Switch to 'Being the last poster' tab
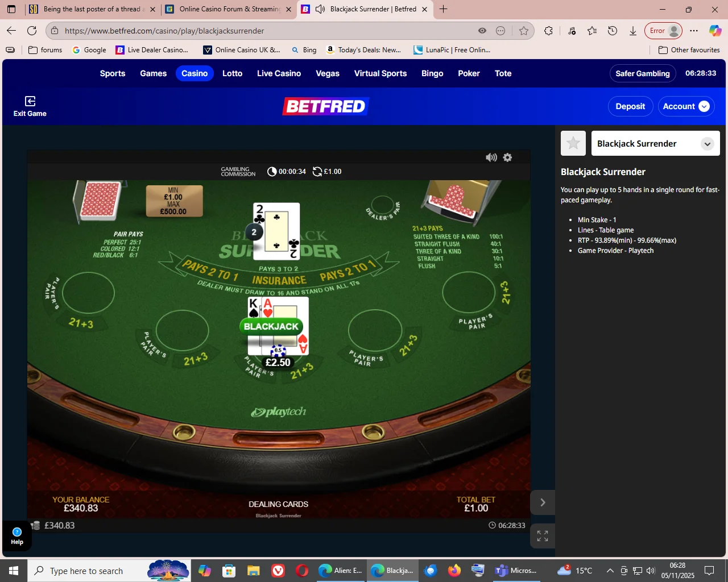The image size is (728, 582). pyautogui.click(x=92, y=9)
